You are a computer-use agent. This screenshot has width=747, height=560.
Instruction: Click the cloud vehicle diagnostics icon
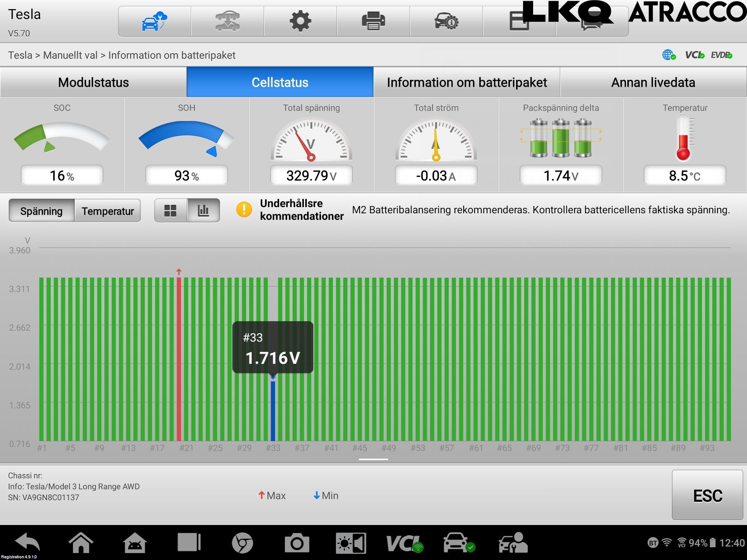[154, 21]
